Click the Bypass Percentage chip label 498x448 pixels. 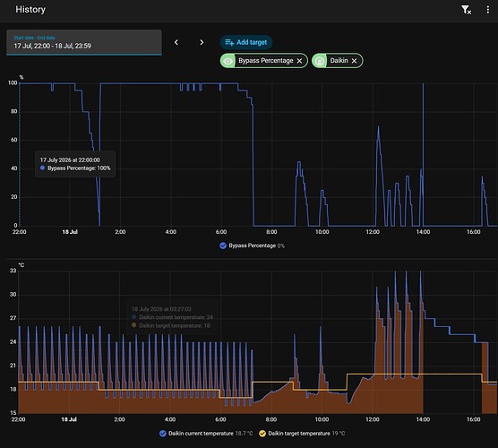pyautogui.click(x=265, y=61)
